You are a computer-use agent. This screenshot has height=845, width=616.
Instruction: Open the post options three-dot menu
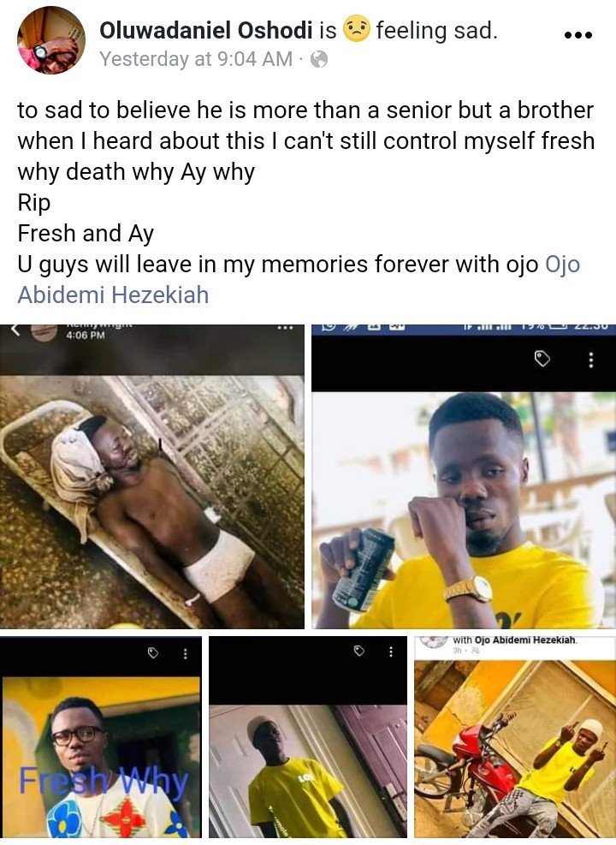(x=577, y=35)
